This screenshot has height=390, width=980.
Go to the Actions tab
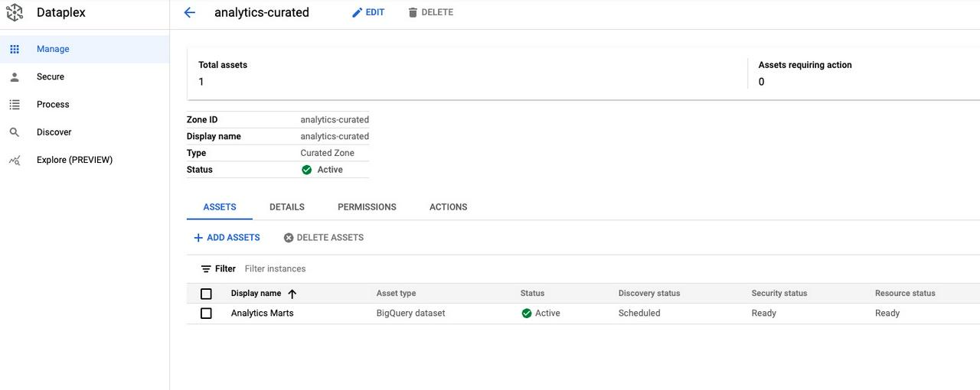(x=448, y=207)
